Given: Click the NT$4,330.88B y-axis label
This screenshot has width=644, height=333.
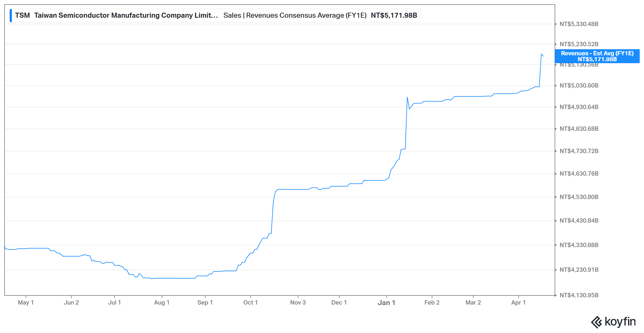Looking at the screenshot, I should [579, 245].
